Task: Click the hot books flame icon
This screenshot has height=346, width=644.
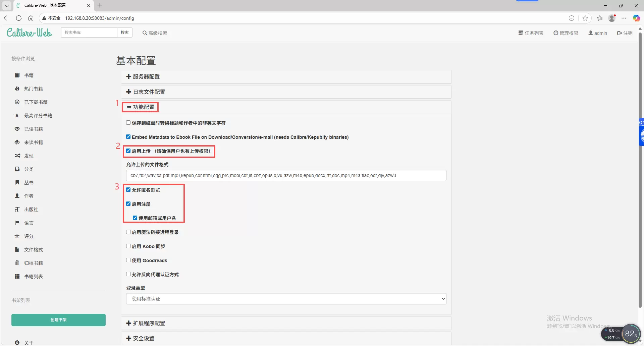Action: pos(17,89)
